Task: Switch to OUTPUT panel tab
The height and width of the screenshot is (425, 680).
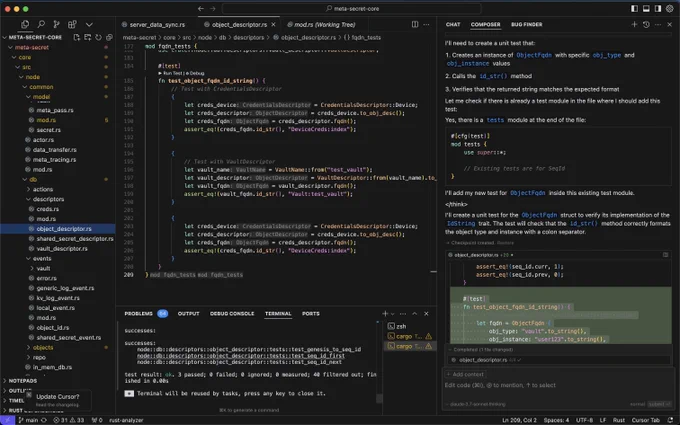Action: coord(188,314)
